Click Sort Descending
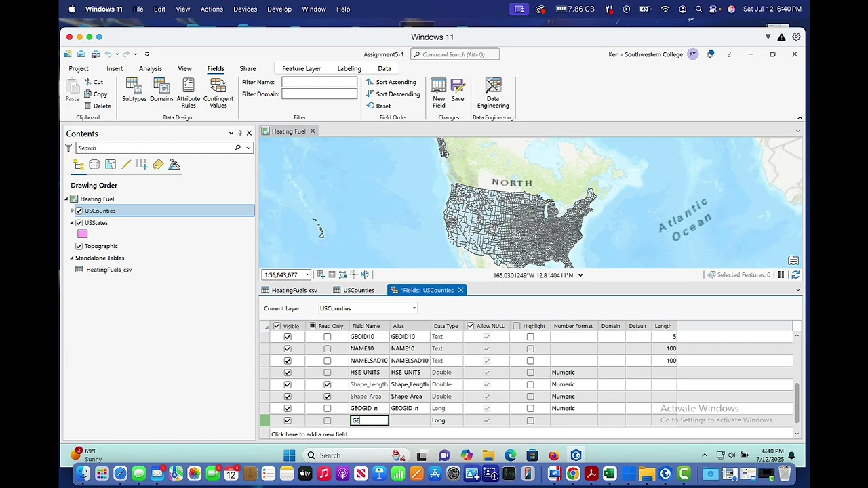 click(x=393, y=94)
